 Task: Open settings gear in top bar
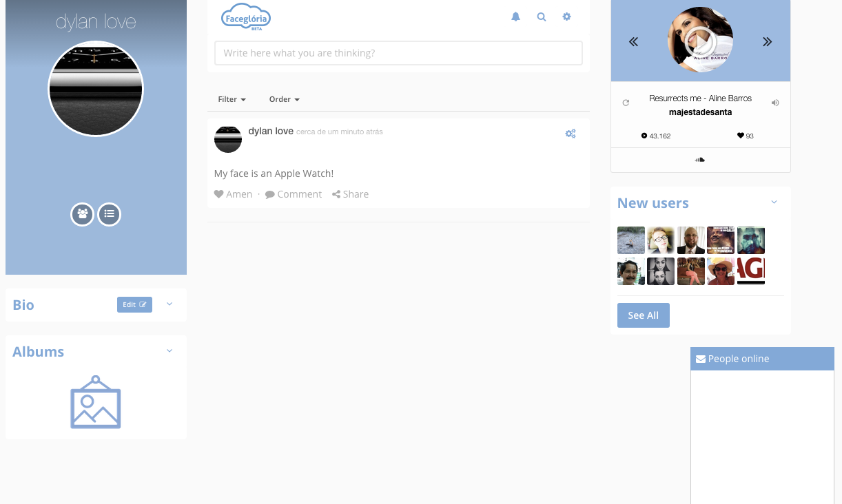click(x=566, y=17)
